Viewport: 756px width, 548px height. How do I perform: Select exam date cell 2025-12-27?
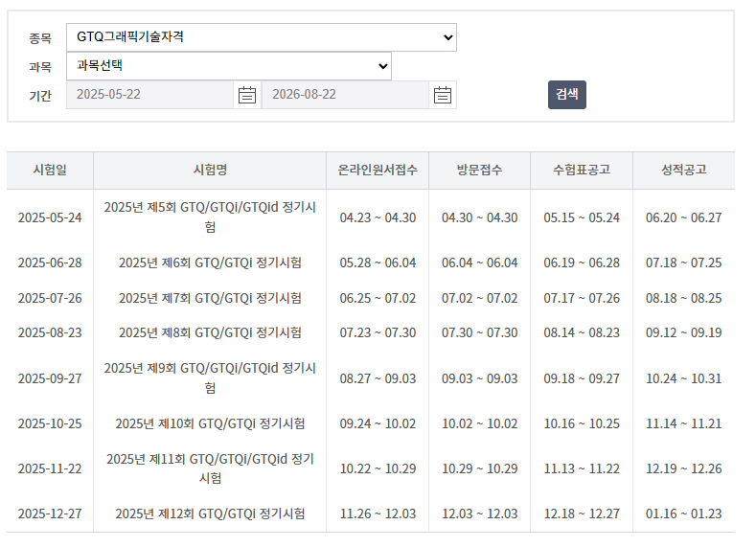(x=50, y=514)
